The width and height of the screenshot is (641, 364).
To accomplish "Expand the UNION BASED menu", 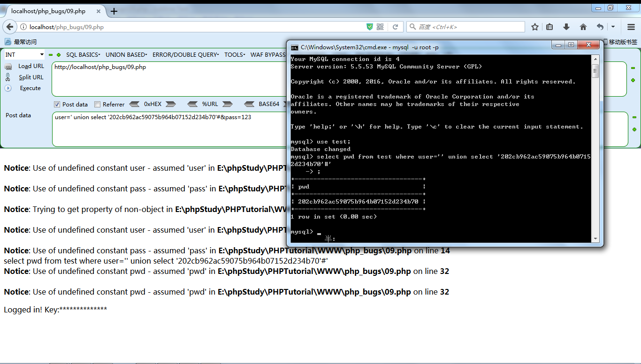I will click(x=126, y=55).
